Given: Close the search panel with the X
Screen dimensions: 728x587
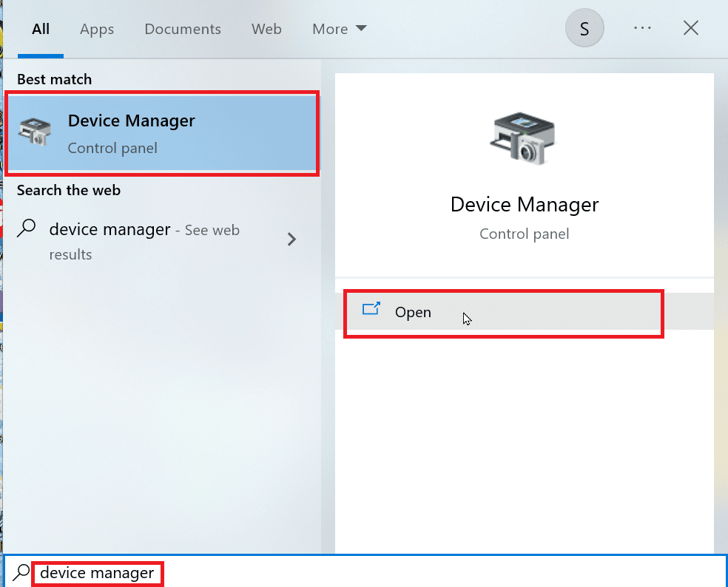Looking at the screenshot, I should [690, 29].
